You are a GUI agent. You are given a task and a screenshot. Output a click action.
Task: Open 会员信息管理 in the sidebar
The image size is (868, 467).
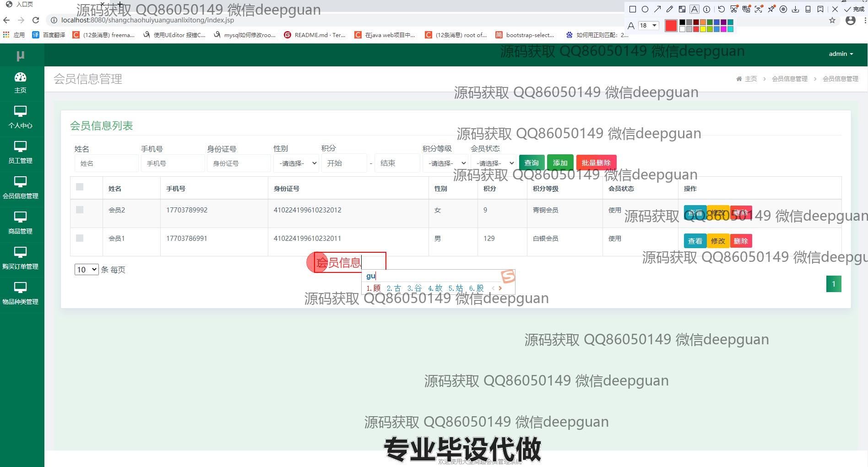(21, 188)
